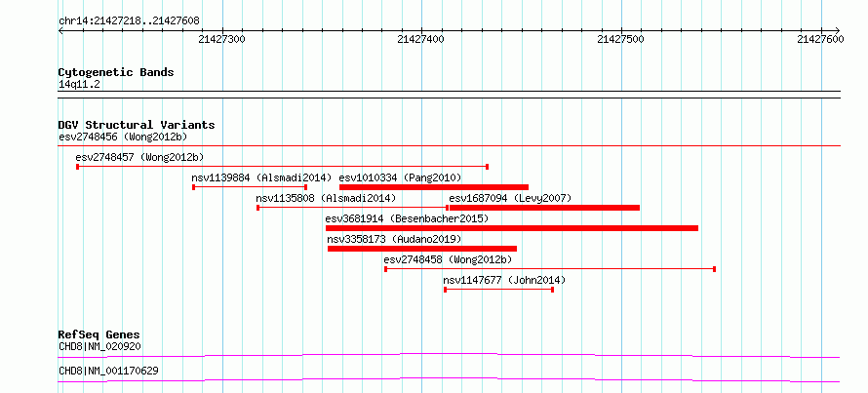Click the esv3681914 (Besenbacher2015) variant label
The image size is (868, 393).
coord(407,218)
